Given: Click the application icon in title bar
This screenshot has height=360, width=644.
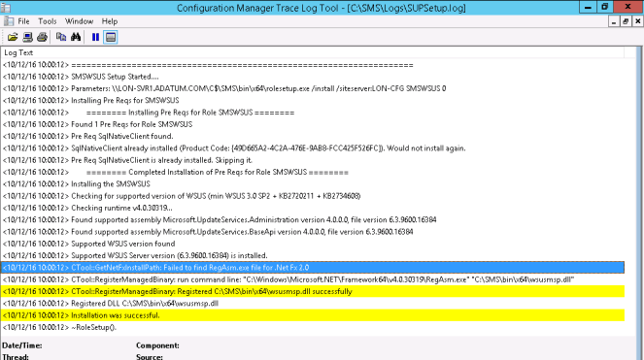Looking at the screenshot, I should [x=6, y=8].
